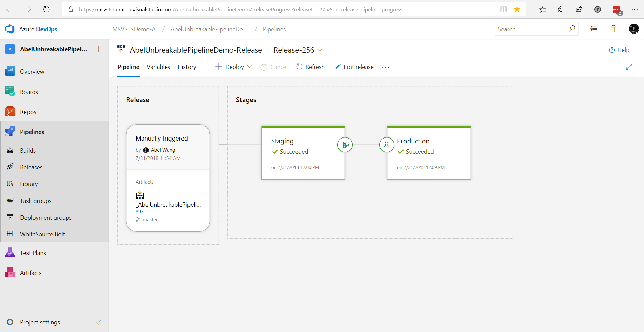
Task: Open Project settings gear
Action: 10,322
